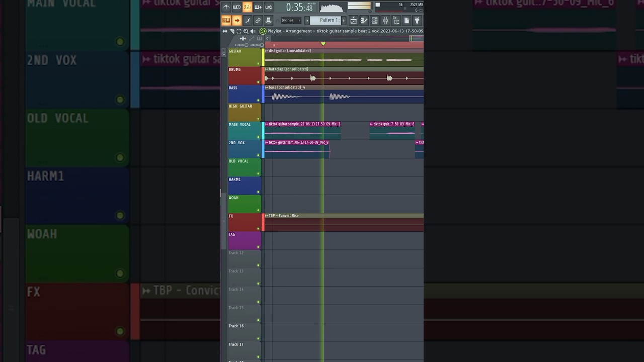Viewport: 644px width, 362px height.
Task: Click the tiktok guitar sample beat 2 vox breadcrumb
Action: (370, 31)
